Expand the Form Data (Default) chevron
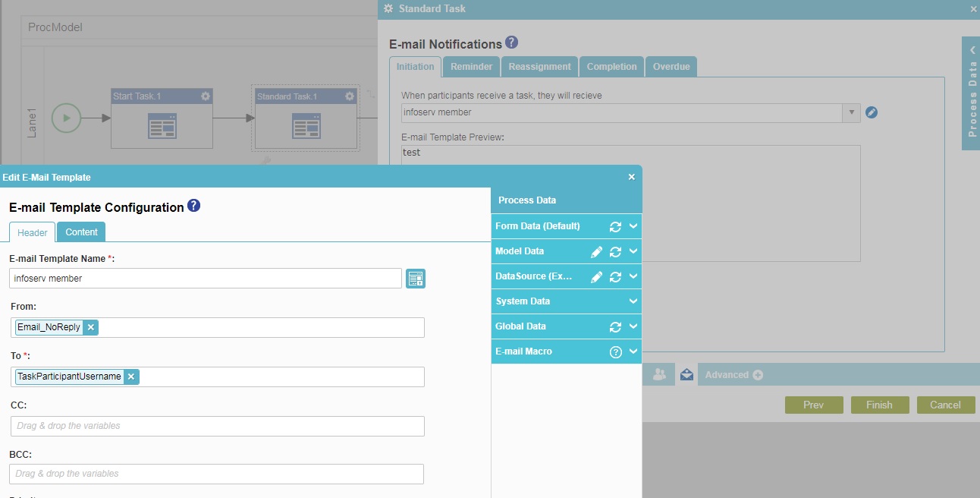Screen dimensions: 980x498 pyautogui.click(x=633, y=226)
